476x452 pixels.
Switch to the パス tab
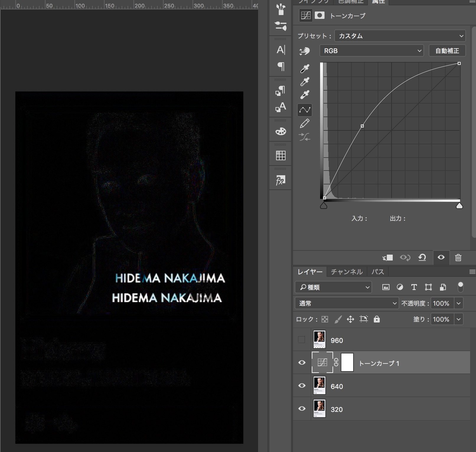pos(377,272)
